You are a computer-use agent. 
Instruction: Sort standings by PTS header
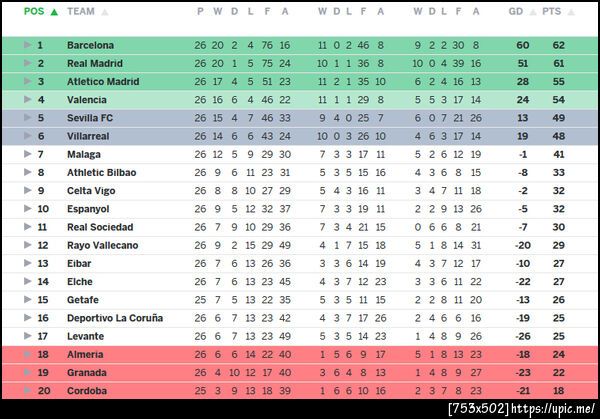pyautogui.click(x=557, y=12)
